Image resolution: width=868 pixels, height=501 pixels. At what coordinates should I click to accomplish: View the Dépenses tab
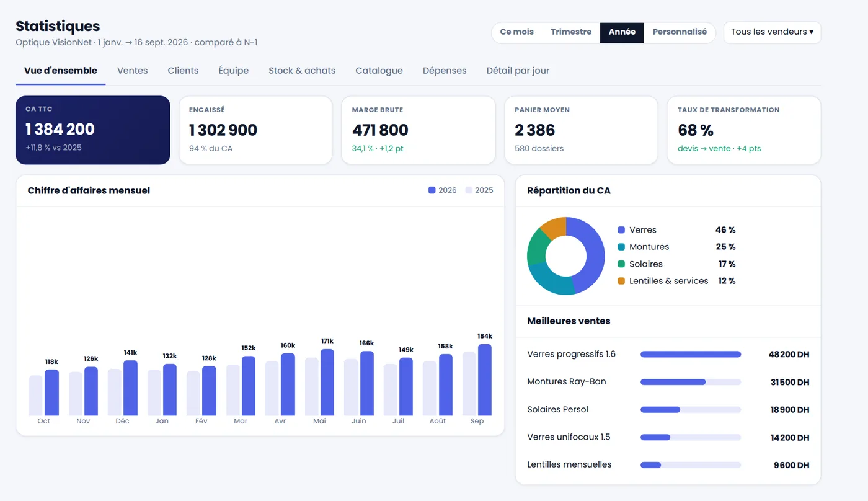click(445, 71)
